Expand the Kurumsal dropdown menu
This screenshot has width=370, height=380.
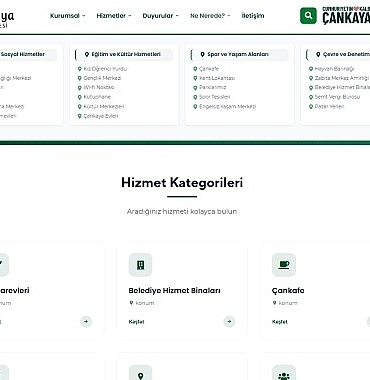point(68,16)
